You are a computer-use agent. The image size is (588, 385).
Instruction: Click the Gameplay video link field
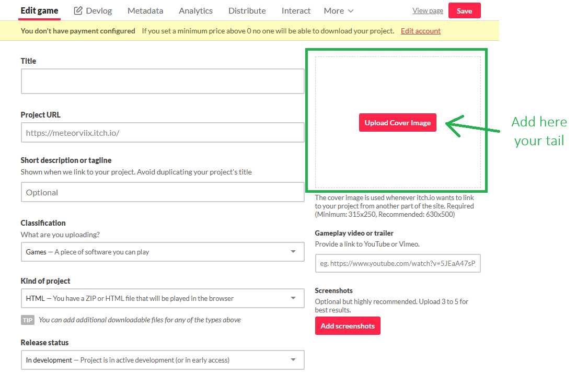point(398,263)
